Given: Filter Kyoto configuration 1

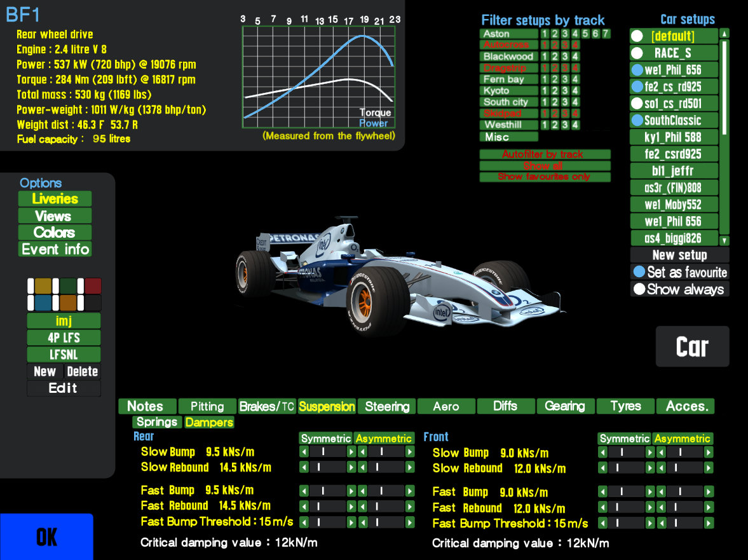Looking at the screenshot, I should [545, 91].
